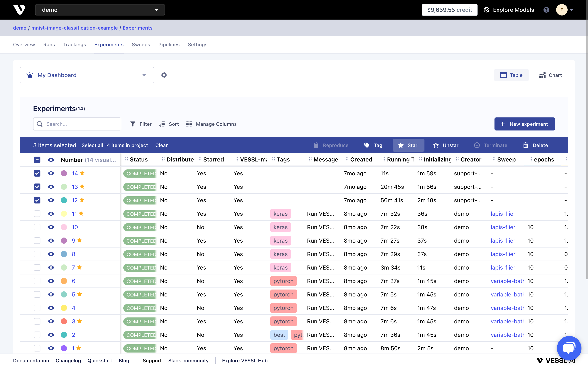Open Manage Columns icon
The height and width of the screenshot is (367, 588).
tap(189, 124)
